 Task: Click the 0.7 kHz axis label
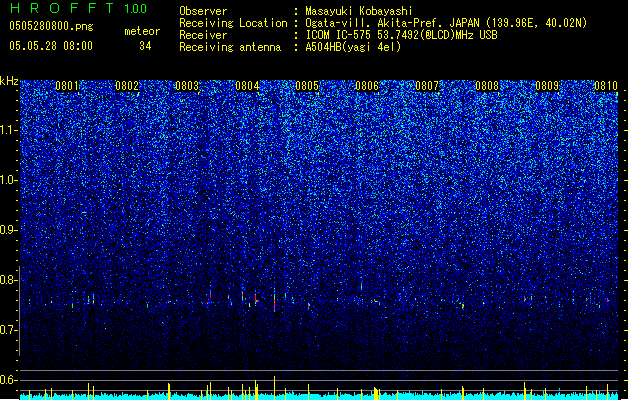coord(9,330)
